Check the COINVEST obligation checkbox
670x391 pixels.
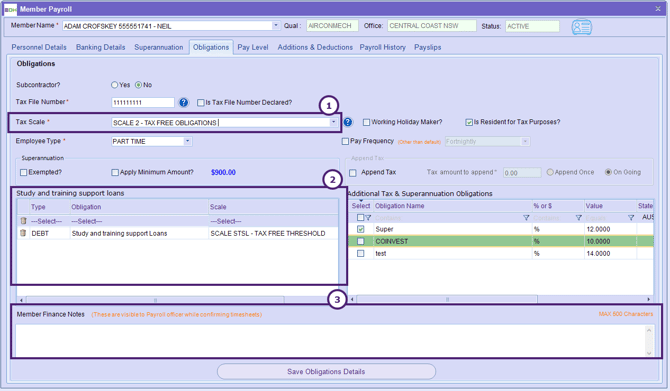tap(361, 241)
